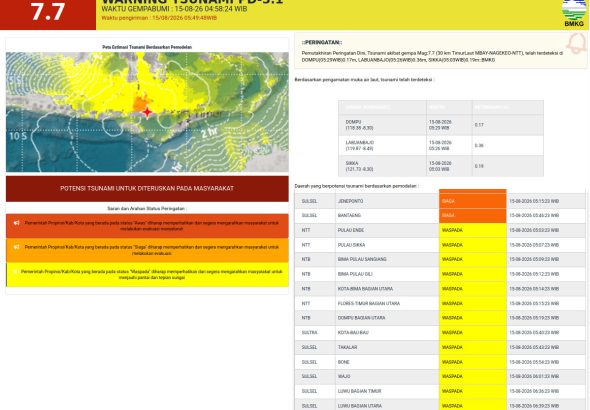The height and width of the screenshot is (410, 590).
Task: Click the 0.19 height value for SIKKA
Action: [479, 166]
